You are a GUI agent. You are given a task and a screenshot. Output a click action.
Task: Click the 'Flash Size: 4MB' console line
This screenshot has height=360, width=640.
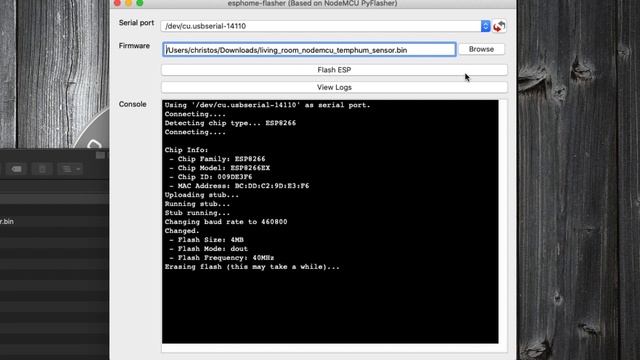pos(211,240)
